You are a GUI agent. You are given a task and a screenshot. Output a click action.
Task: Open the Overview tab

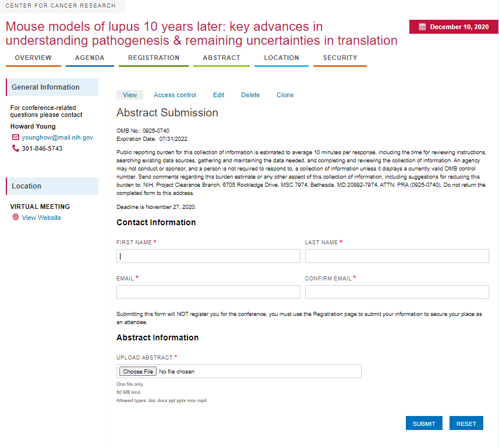tap(33, 58)
